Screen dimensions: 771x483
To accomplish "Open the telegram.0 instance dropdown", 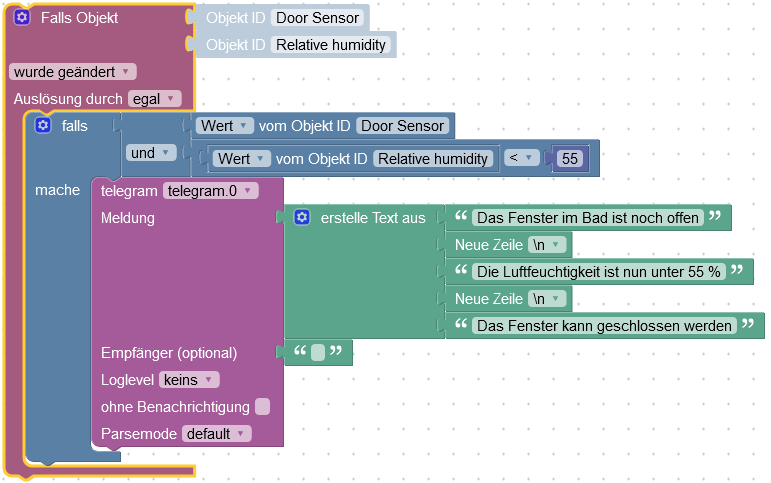I will coord(210,191).
